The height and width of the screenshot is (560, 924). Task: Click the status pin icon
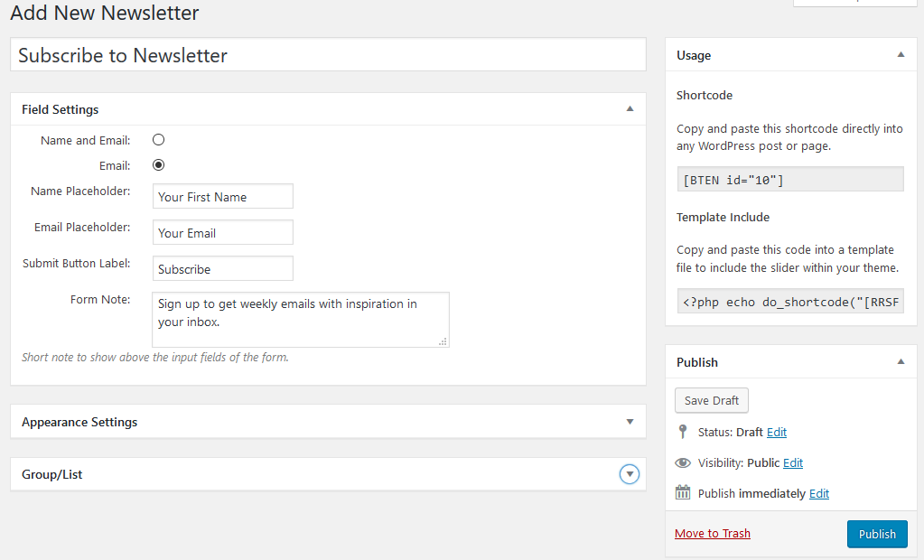[x=683, y=432]
